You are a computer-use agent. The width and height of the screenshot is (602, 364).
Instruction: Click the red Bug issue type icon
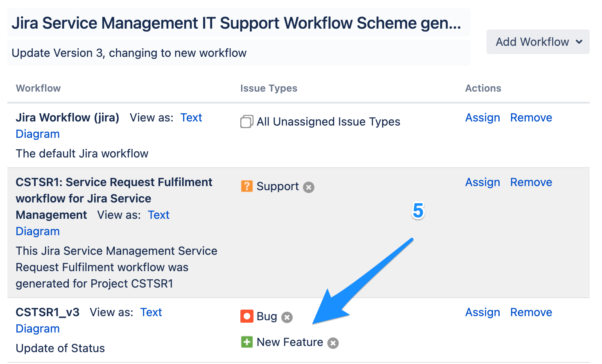click(x=247, y=317)
